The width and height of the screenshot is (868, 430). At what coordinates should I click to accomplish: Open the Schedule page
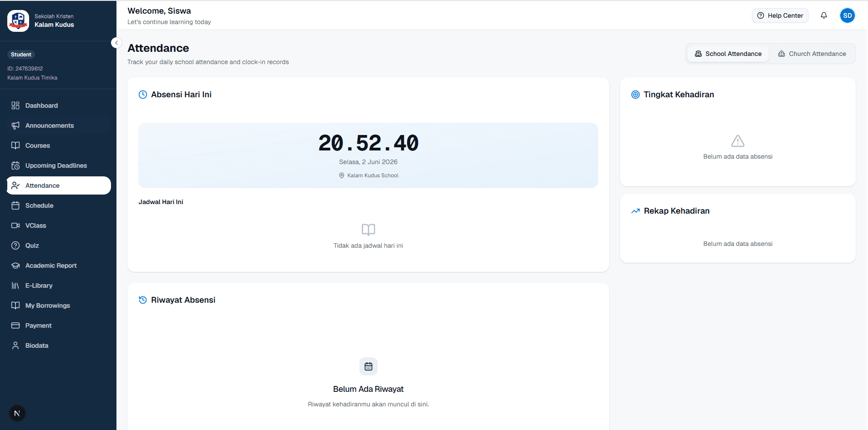click(58, 205)
